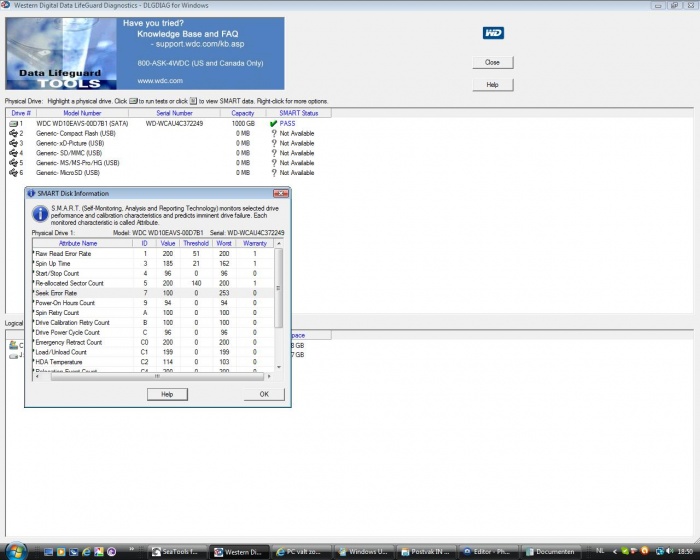This screenshot has width=700, height=560.
Task: Switch to PC valt zo... taskbar button
Action: point(302,552)
